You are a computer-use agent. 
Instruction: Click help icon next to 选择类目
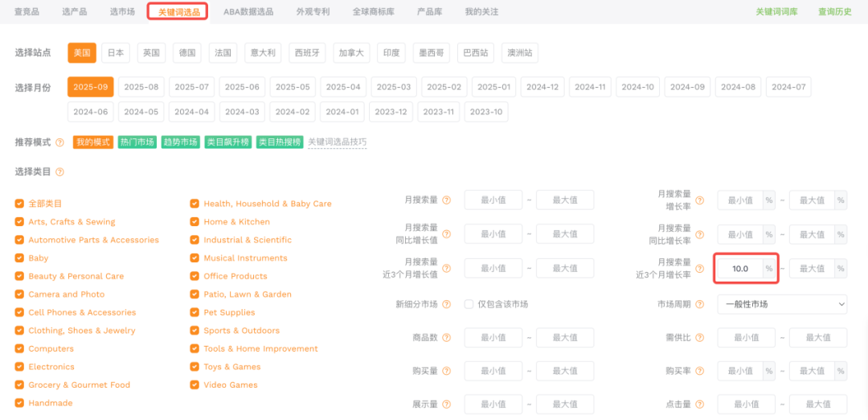(x=59, y=171)
